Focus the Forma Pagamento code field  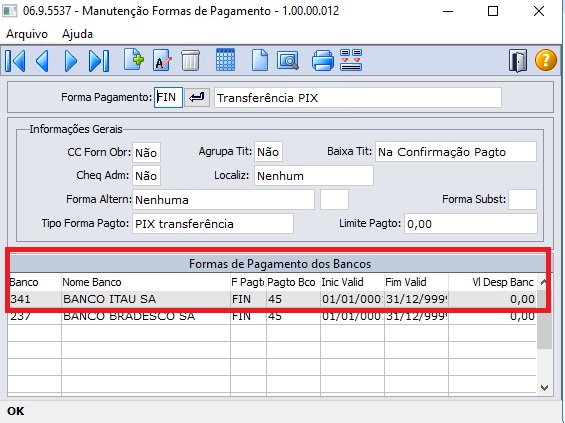(168, 97)
